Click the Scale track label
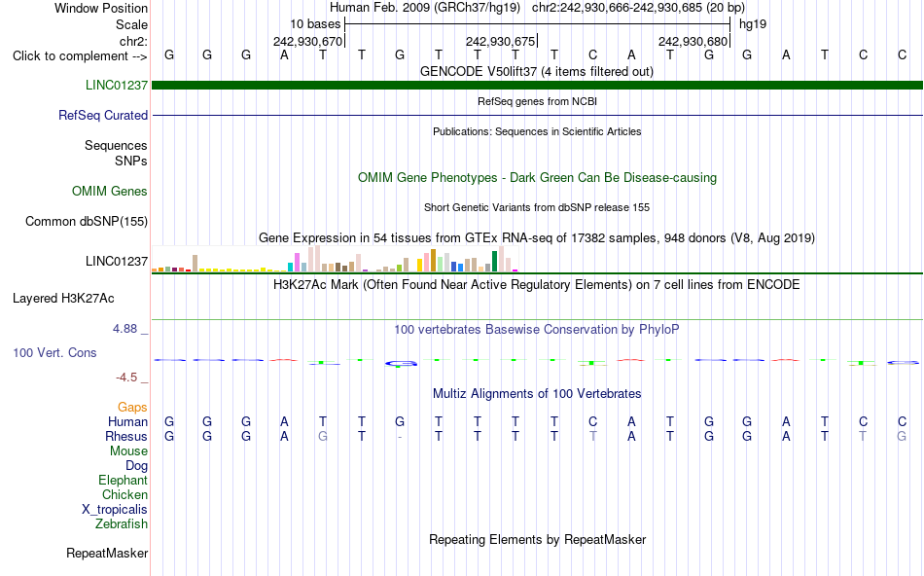Image resolution: width=924 pixels, height=576 pixels. coord(131,24)
